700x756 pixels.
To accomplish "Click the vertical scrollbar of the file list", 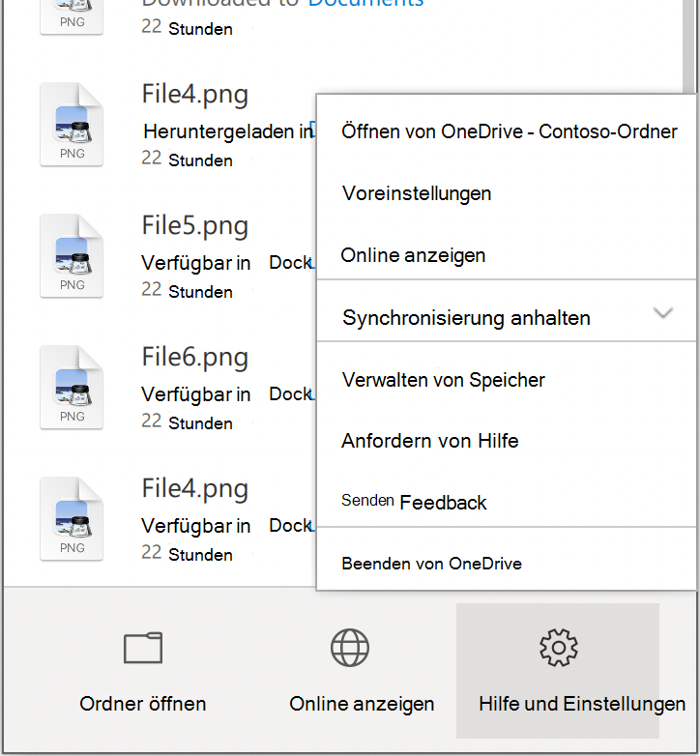I will click(x=689, y=45).
